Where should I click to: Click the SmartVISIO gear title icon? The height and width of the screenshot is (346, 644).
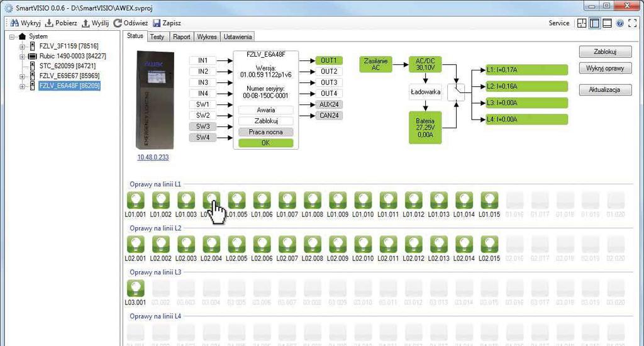click(9, 8)
